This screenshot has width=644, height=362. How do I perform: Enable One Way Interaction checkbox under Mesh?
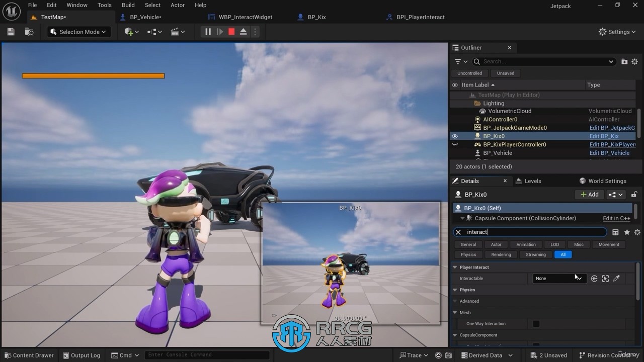pos(536,324)
